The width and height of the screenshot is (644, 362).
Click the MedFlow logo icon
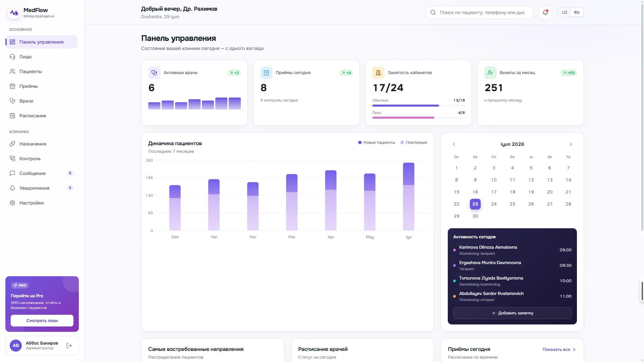point(14,13)
